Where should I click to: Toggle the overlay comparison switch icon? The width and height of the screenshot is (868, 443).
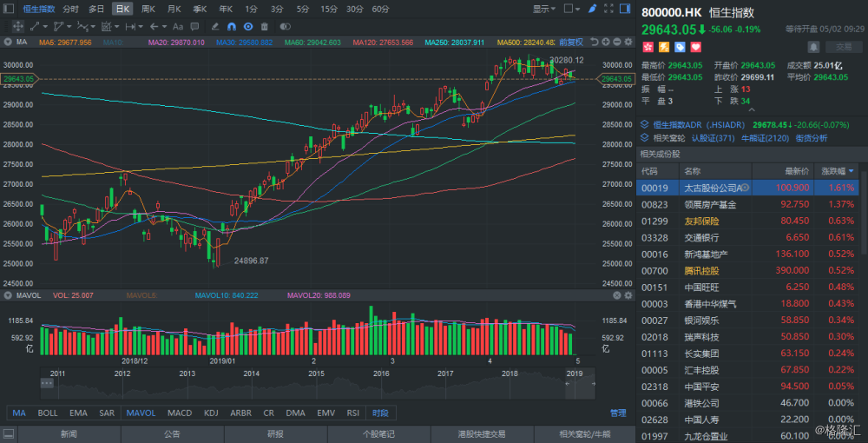(285, 26)
